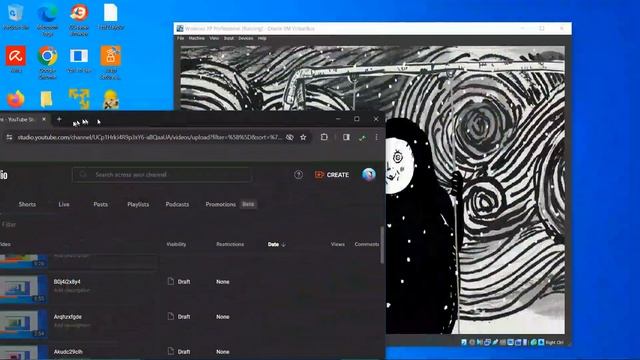Open View menu in VirtualBox window
Viewport: 640px width, 360px height.
(x=214, y=38)
